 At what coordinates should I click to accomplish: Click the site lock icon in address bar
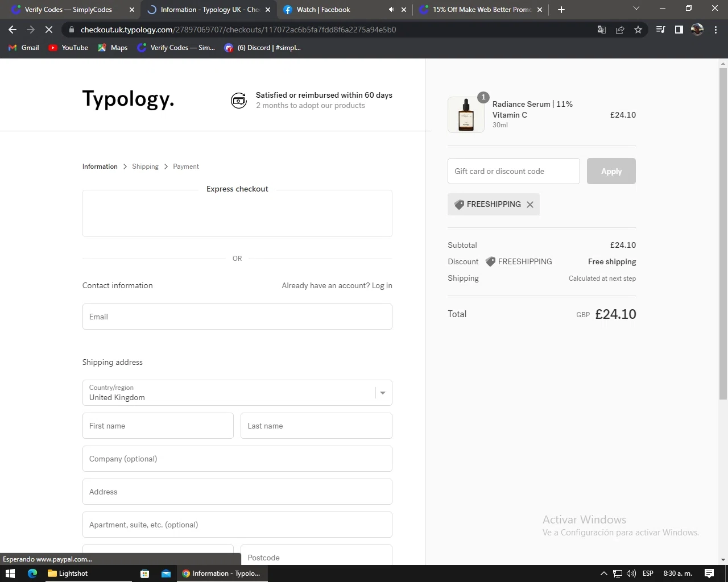pos(71,30)
